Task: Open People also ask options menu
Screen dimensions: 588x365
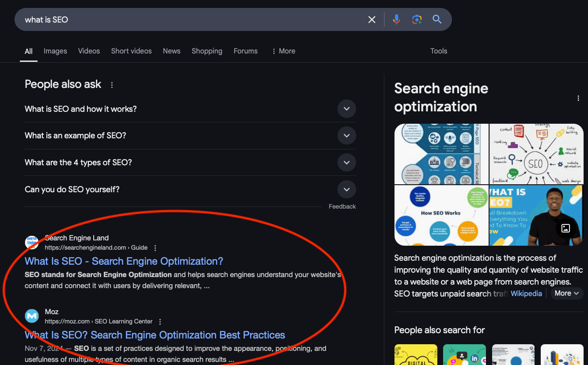Action: (112, 85)
